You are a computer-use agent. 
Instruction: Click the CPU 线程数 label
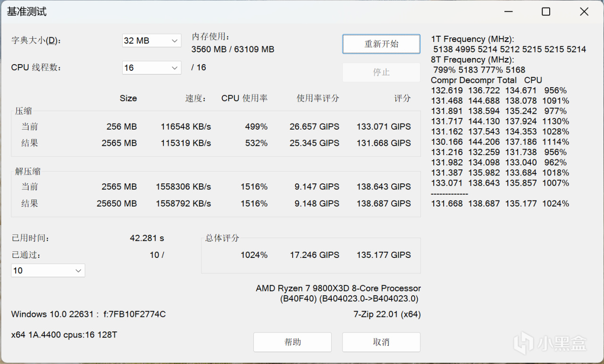click(x=36, y=67)
